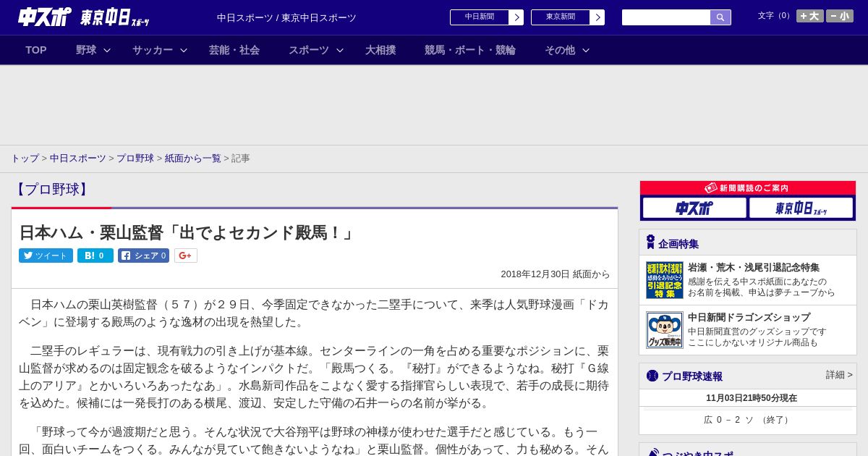Image resolution: width=868 pixels, height=456 pixels.
Task: Open 中日新聞ドラゴンズショップ link
Action: tap(749, 317)
